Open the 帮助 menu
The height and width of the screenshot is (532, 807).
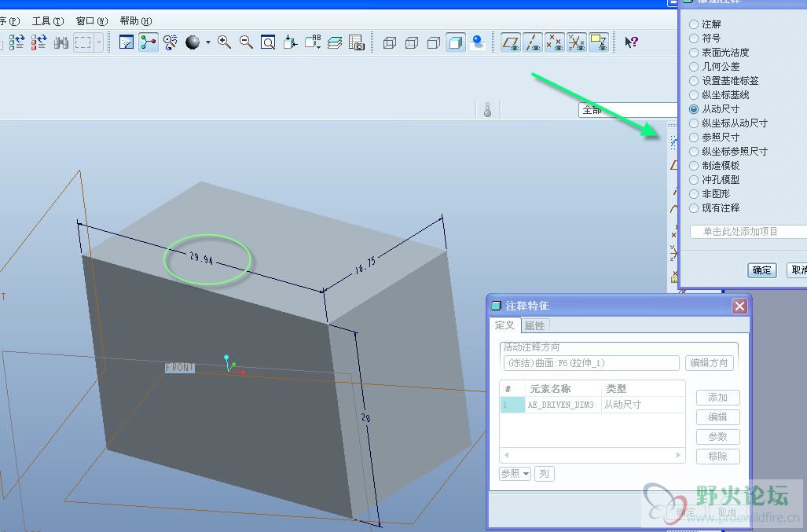(x=136, y=21)
